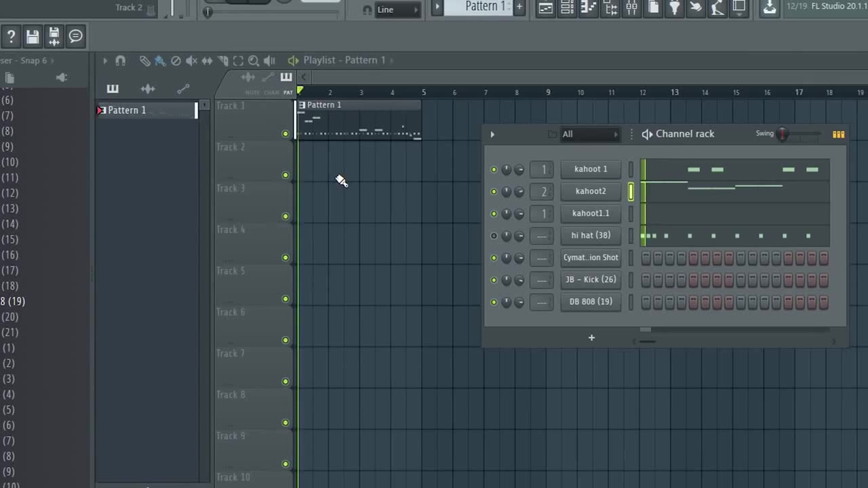Click the download tray icon
This screenshot has height=488, width=868.
[770, 7]
